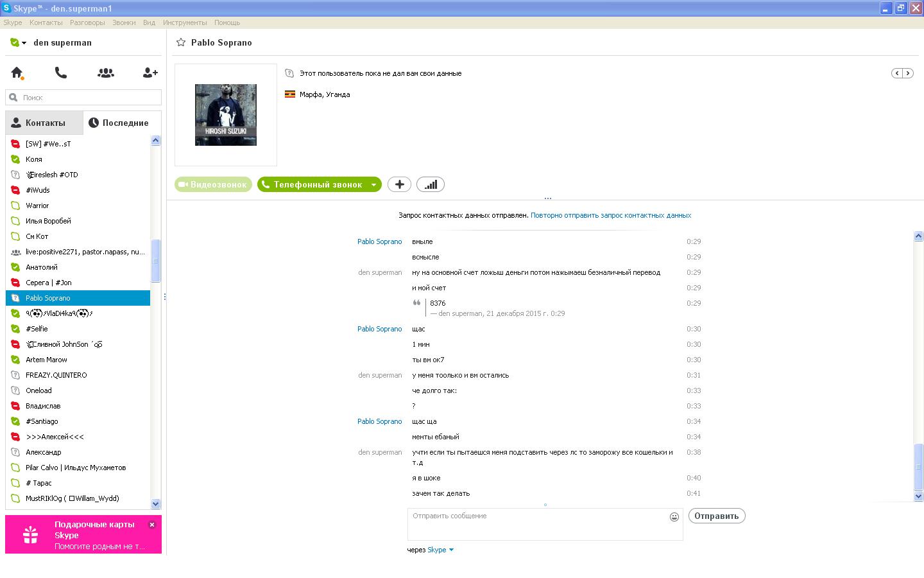This screenshot has height=578, width=924.
Task: Open the Звонки menu
Action: click(x=124, y=22)
